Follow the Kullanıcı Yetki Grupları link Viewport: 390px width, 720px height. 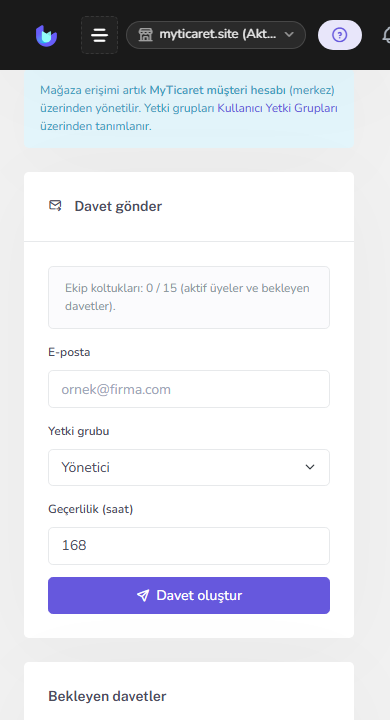pos(277,108)
